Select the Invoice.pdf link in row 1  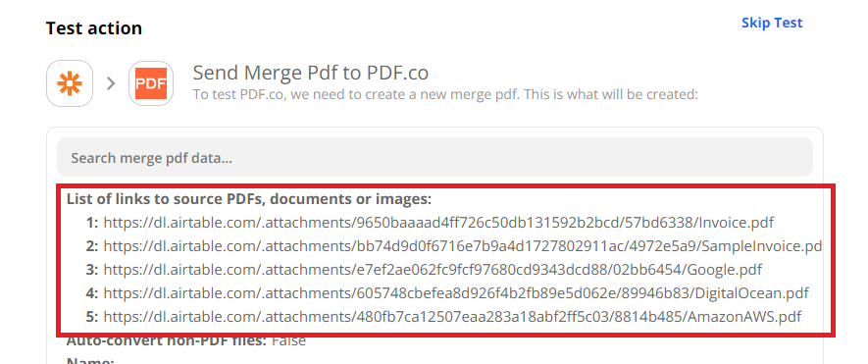point(438,223)
